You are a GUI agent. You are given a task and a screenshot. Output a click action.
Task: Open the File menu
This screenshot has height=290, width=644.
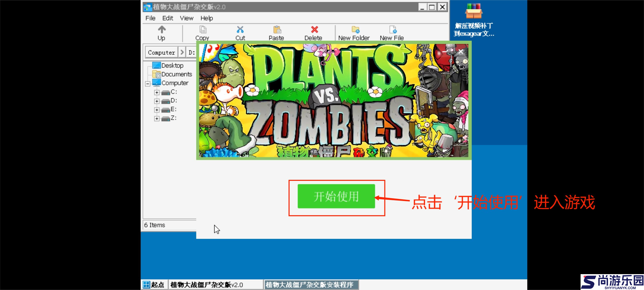point(150,18)
